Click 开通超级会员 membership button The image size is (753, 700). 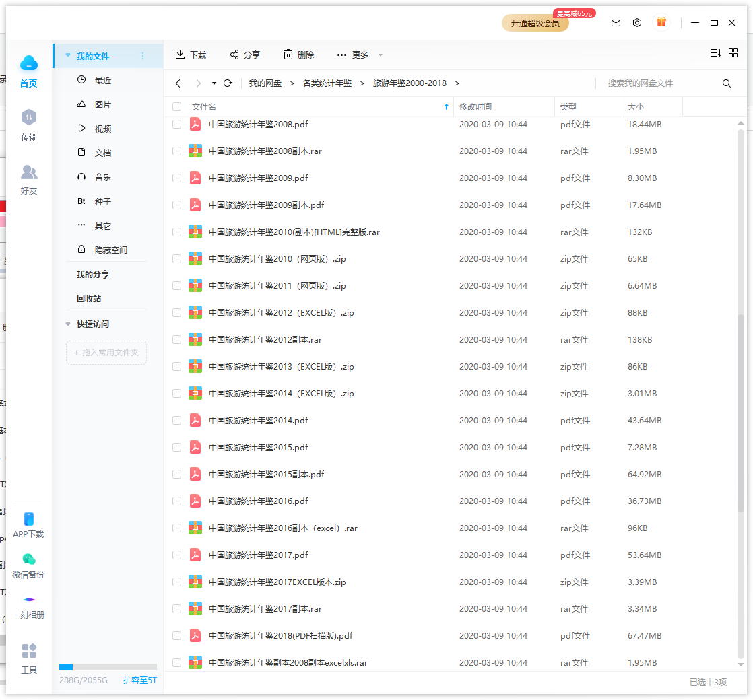535,23
